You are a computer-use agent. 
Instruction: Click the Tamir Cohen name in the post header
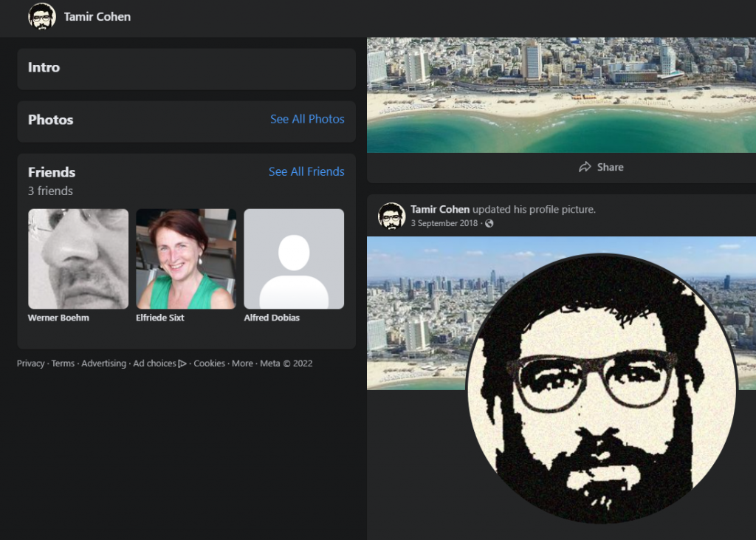click(440, 209)
